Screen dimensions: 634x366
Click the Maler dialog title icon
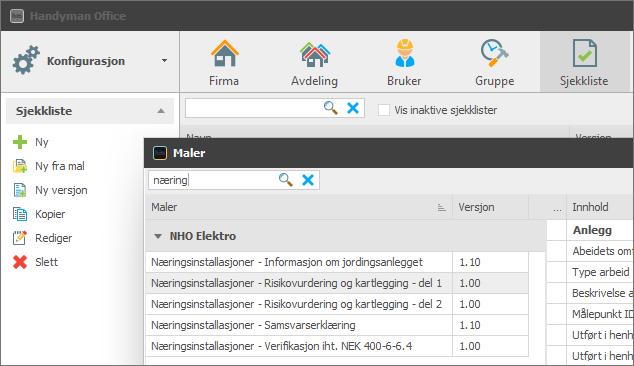pyautogui.click(x=160, y=153)
